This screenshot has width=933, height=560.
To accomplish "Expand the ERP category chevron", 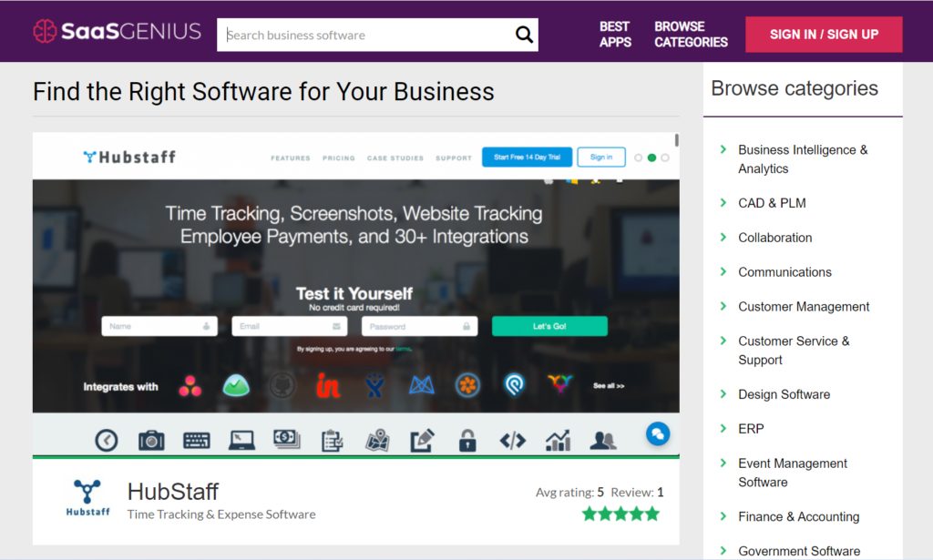I will (723, 429).
